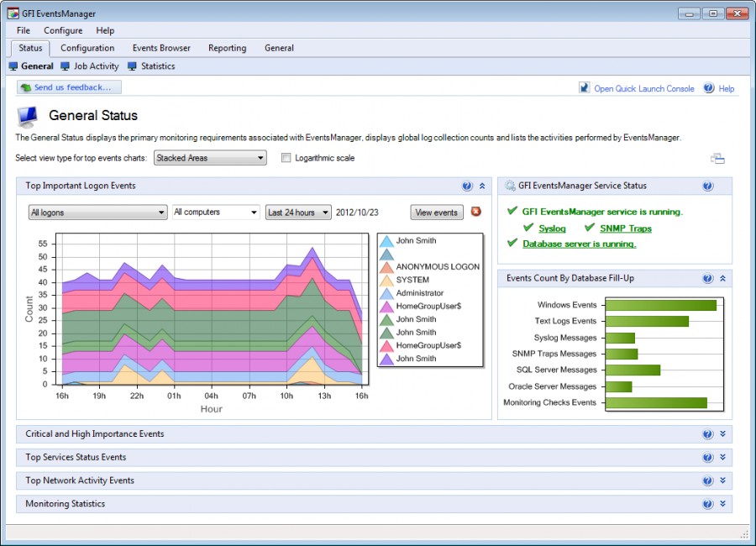756x546 pixels.
Task: Click help icon for Events Count By Database Fill-Up
Action: pos(707,278)
